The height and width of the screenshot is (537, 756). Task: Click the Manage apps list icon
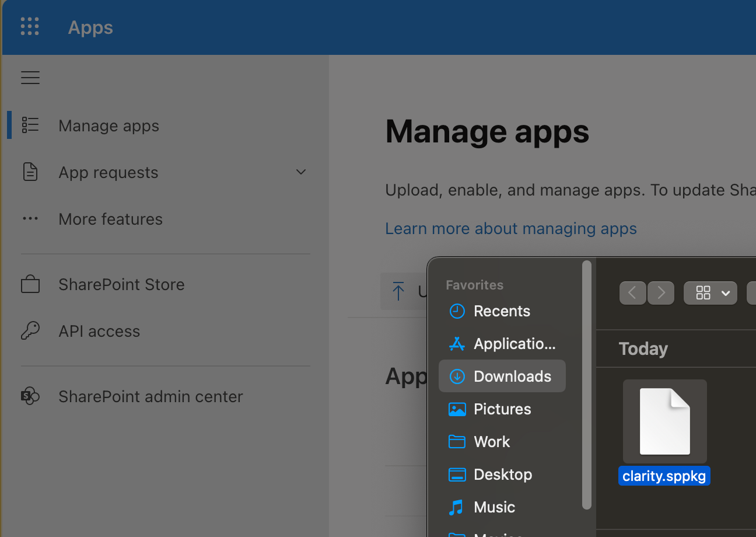click(x=30, y=125)
